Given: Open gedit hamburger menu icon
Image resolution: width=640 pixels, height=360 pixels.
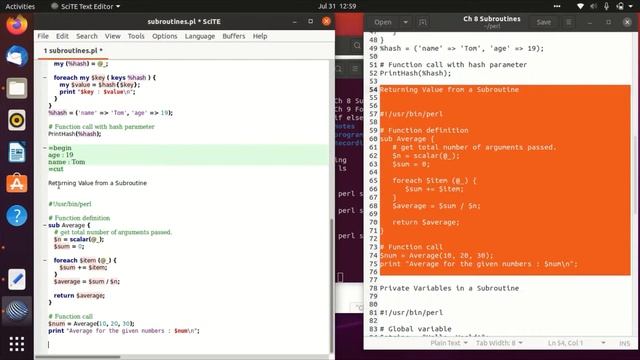Looking at the screenshot, I should (569, 22).
